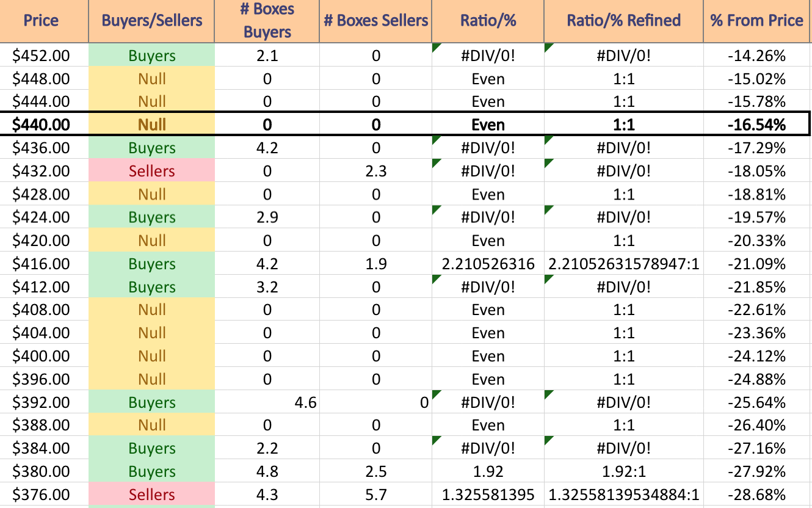This screenshot has width=812, height=508.
Task: Click the $428.00 price cell
Action: [44, 194]
